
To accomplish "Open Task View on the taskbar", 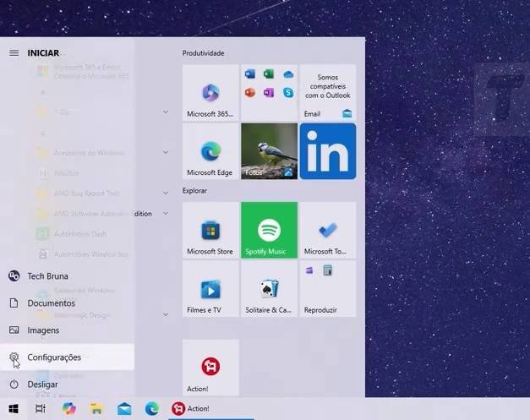I will (x=41, y=409).
